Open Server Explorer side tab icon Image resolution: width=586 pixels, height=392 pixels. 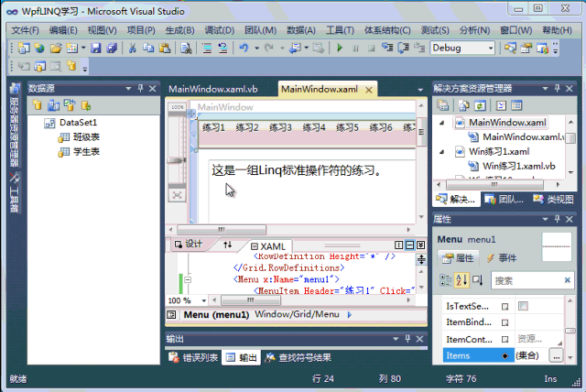coord(15,88)
